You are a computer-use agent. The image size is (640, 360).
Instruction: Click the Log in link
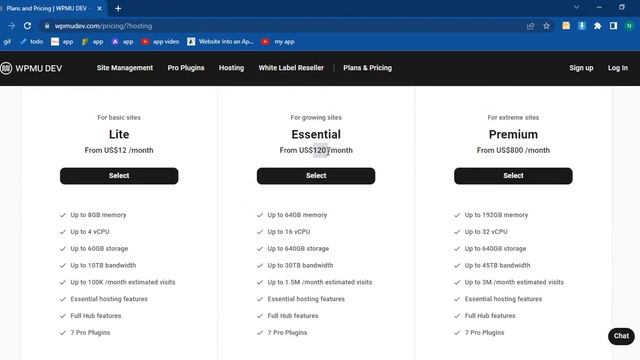(618, 68)
